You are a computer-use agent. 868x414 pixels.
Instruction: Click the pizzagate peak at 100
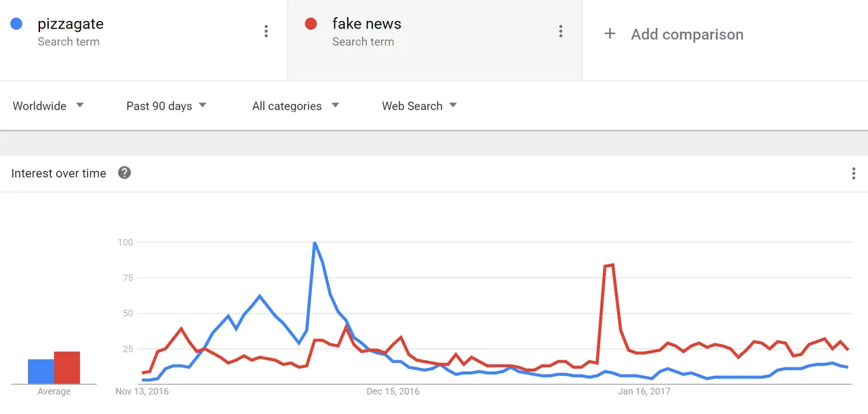pyautogui.click(x=314, y=243)
